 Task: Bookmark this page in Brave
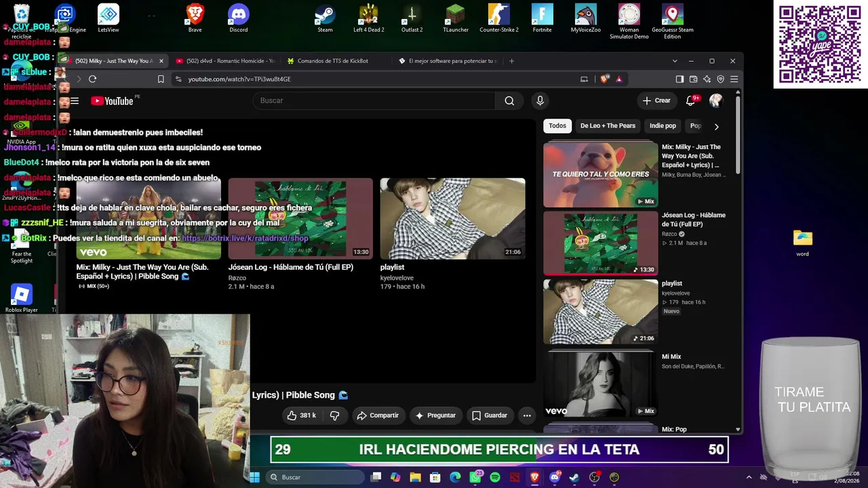[161, 79]
